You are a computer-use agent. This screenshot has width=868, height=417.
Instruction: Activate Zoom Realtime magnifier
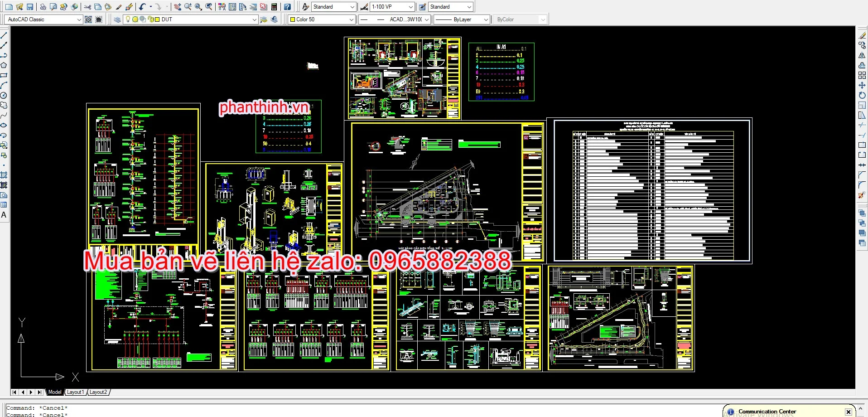(x=188, y=7)
